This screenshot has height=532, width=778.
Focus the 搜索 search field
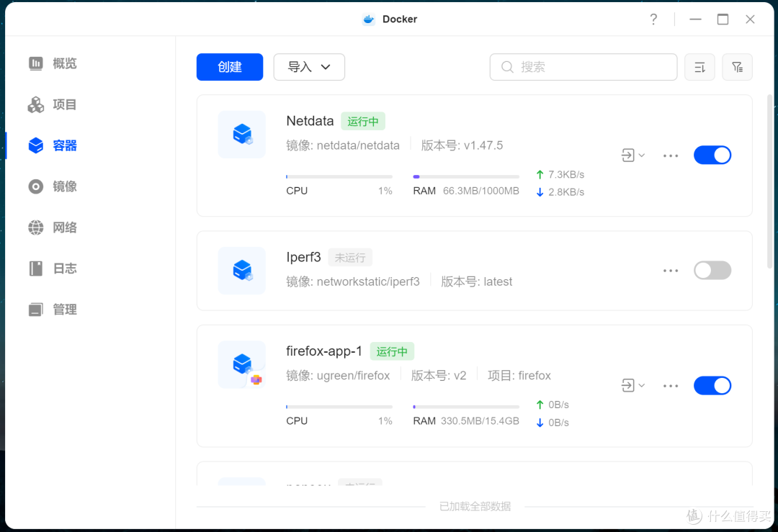[x=583, y=67]
